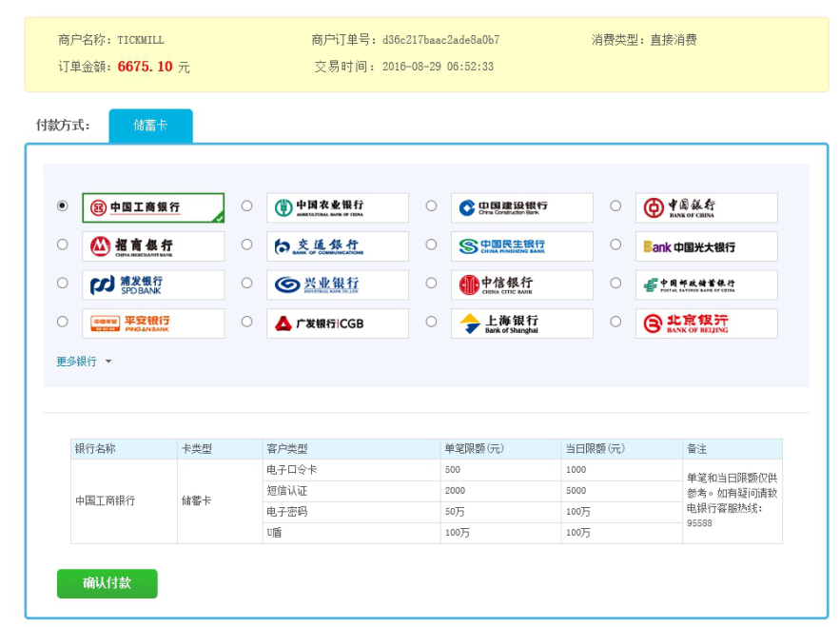Click the 储蓄卡 cell in limits table
Viewport: 840px width, 627px height.
220,501
